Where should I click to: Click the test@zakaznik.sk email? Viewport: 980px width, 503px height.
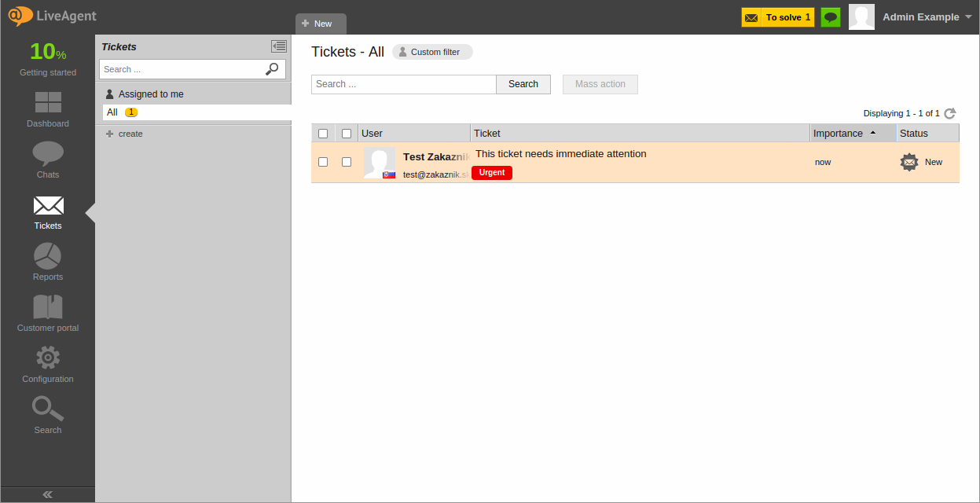436,174
